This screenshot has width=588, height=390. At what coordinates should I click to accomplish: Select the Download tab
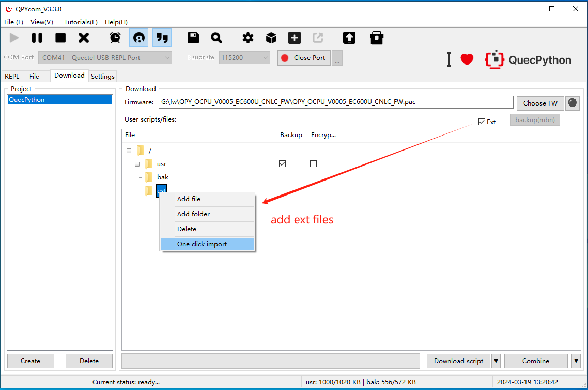[69, 76]
